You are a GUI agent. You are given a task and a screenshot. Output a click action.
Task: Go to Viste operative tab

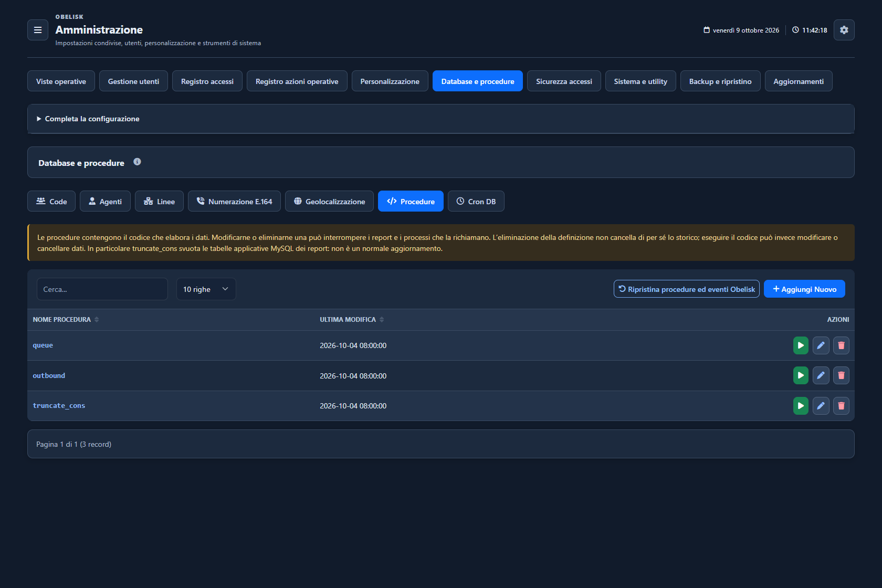pyautogui.click(x=61, y=81)
